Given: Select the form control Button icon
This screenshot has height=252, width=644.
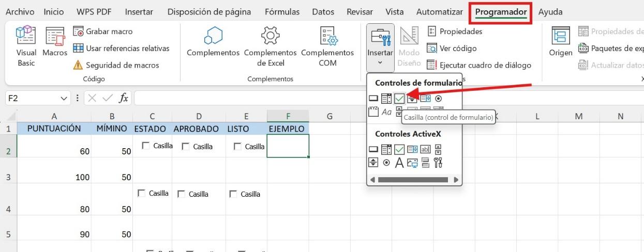Looking at the screenshot, I should (x=373, y=98).
